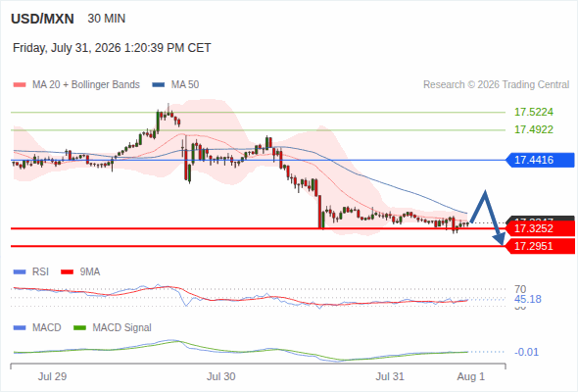Click the Aug 1 time axis marker
Image resolution: width=578 pixels, height=392 pixels.
pyautogui.click(x=471, y=376)
